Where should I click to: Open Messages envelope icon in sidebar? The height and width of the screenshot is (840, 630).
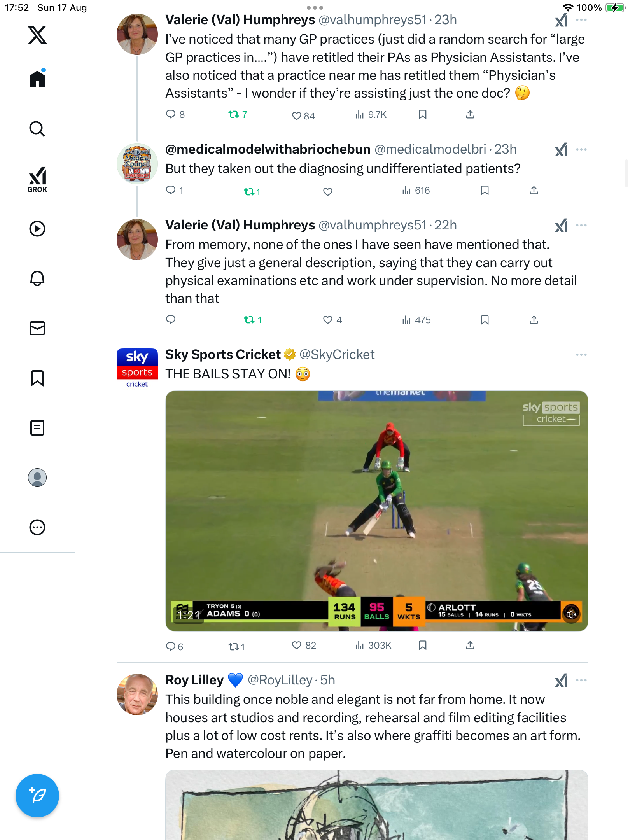pyautogui.click(x=37, y=328)
